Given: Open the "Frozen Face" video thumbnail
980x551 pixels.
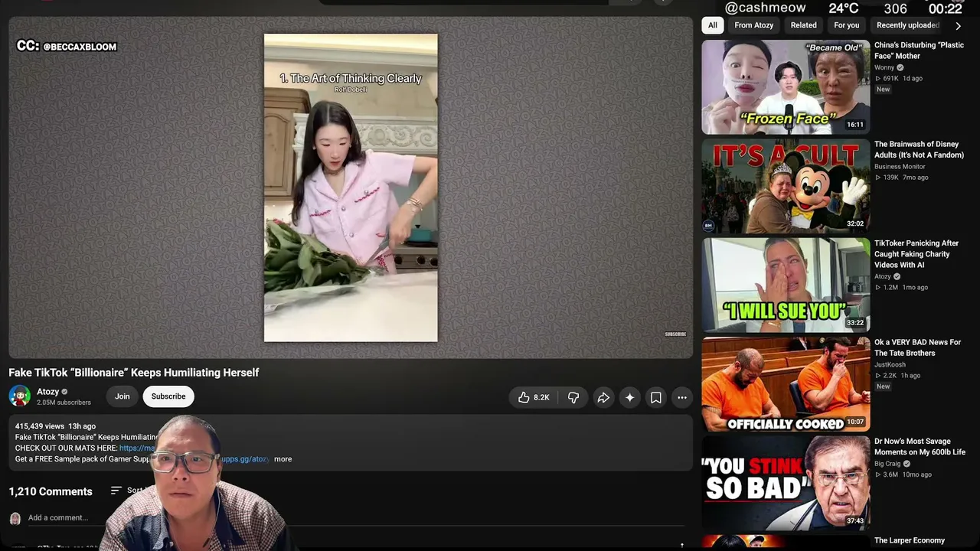Looking at the screenshot, I should click(x=786, y=86).
